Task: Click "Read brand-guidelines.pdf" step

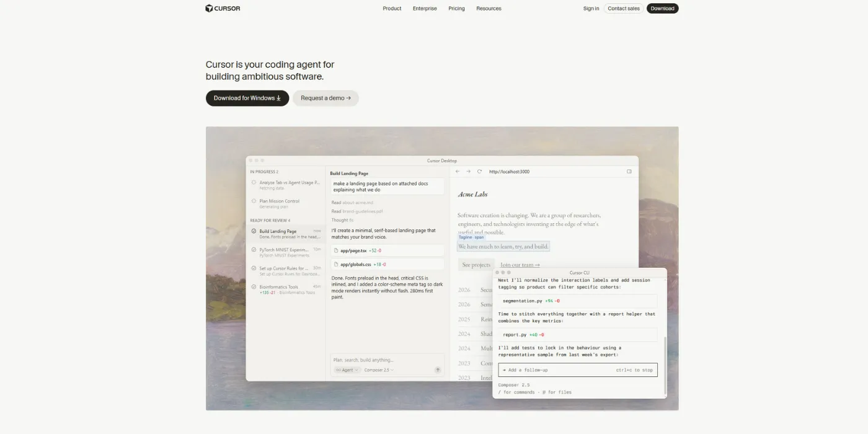Action: 356,211
